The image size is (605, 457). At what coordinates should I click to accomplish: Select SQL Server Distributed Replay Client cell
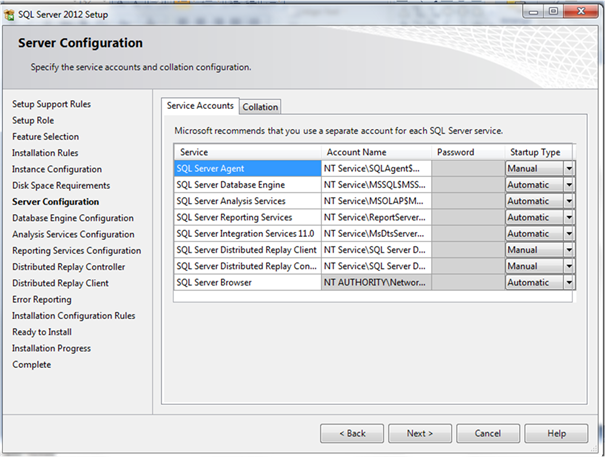pyautogui.click(x=247, y=250)
